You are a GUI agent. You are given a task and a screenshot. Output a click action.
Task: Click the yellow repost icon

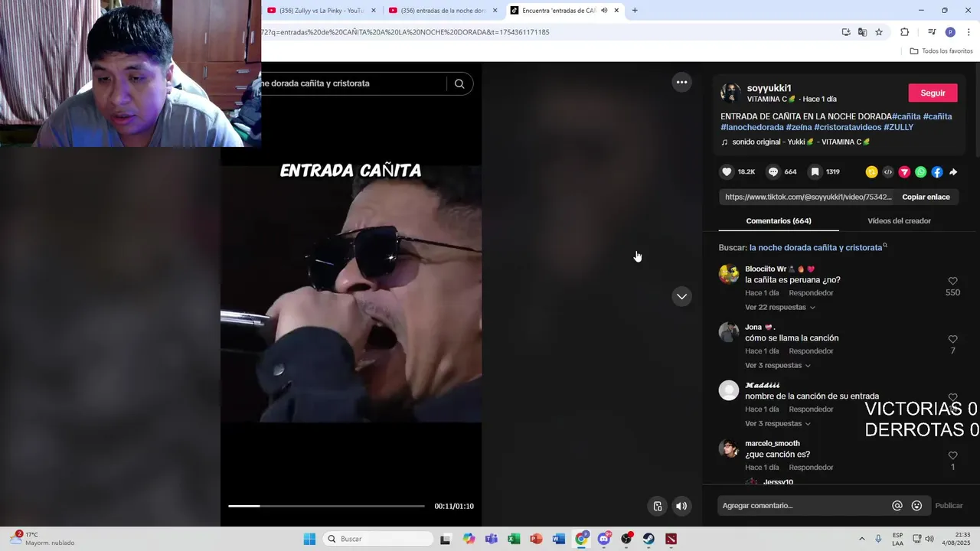click(x=871, y=172)
